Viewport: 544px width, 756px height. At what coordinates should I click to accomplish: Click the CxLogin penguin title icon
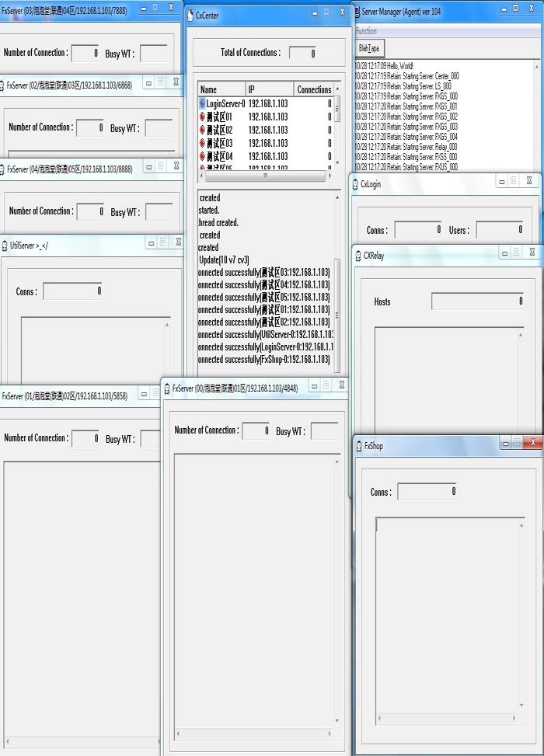355,184
